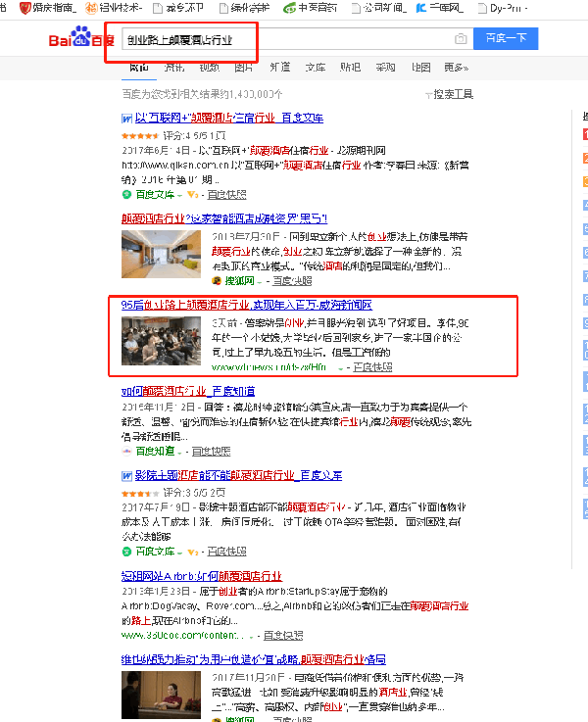Open the 婚庆指南 bookmark shield icon
The width and height of the screenshot is (588, 722).
click(x=24, y=8)
